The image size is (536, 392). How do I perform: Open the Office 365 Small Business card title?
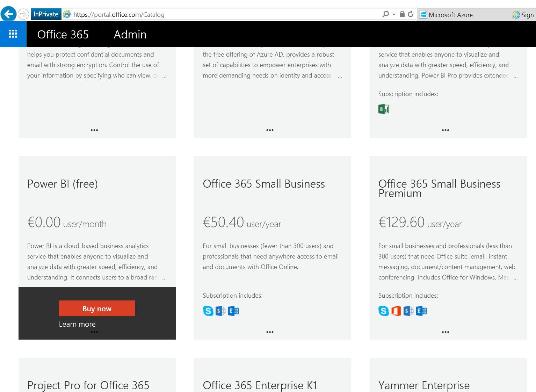[264, 184]
